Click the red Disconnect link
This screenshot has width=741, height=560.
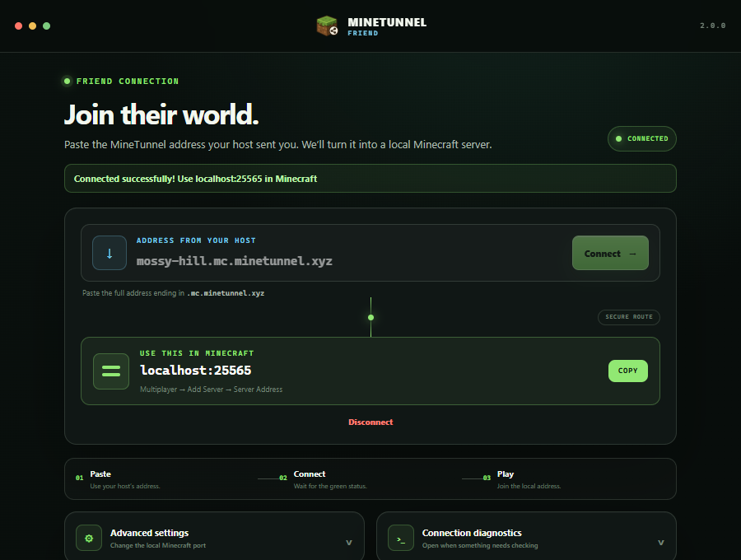[x=370, y=422]
